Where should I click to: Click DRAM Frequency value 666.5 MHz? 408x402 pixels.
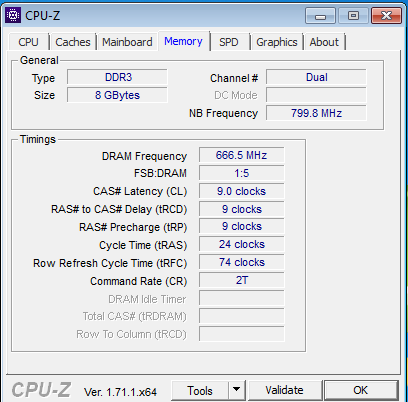tap(242, 155)
